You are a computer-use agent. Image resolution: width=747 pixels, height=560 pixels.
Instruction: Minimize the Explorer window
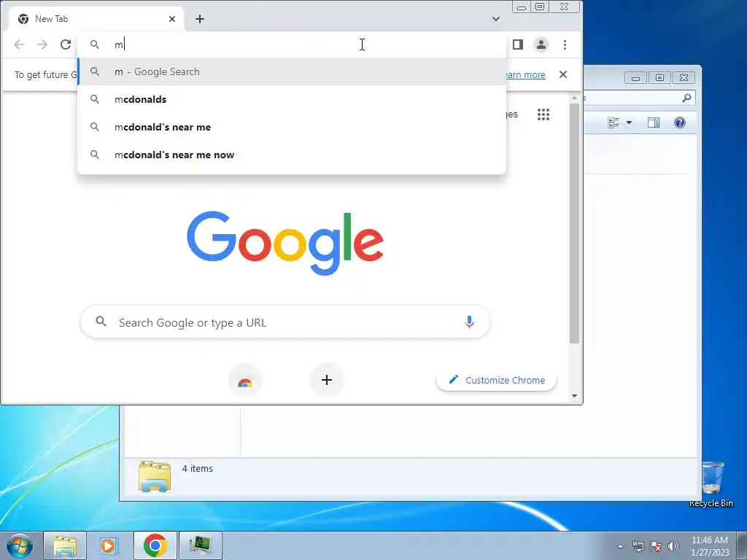[x=635, y=78]
